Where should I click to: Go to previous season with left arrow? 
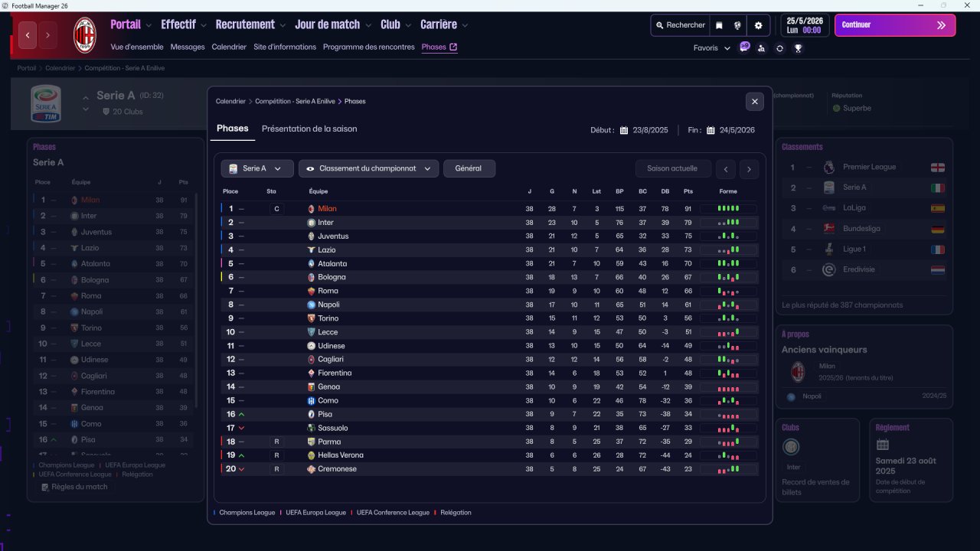point(725,168)
